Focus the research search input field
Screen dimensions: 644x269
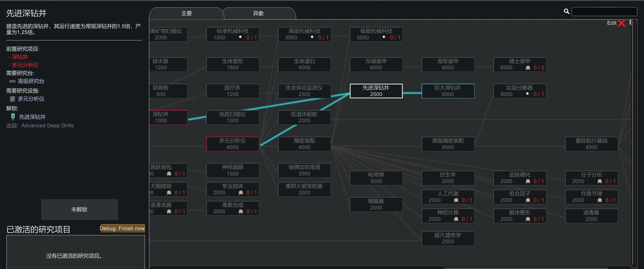(x=604, y=12)
